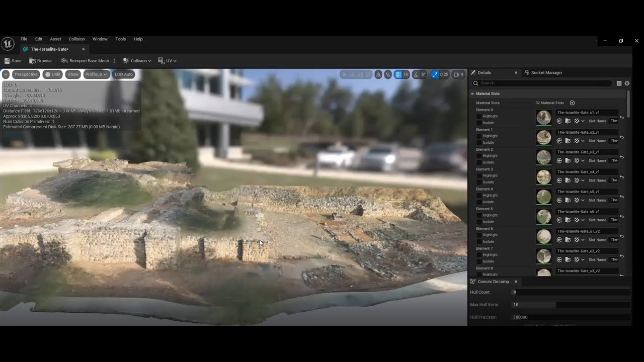The image size is (644, 362).
Task: Toggle Details property matrix table view
Action: 619,83
